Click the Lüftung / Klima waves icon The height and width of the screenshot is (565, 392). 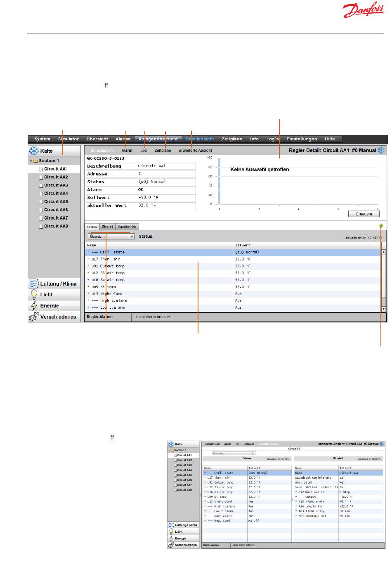[x=34, y=284]
